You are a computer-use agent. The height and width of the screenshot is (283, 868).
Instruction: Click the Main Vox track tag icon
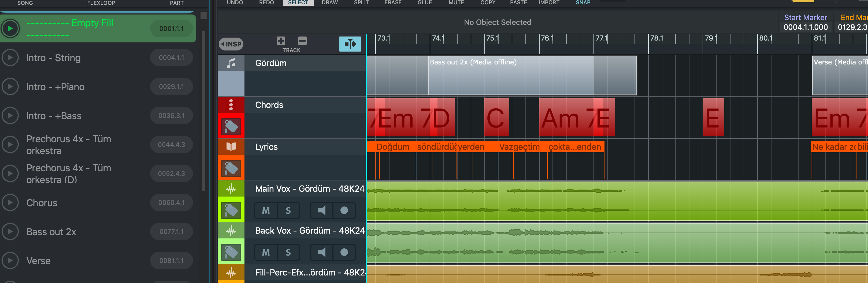pyautogui.click(x=231, y=210)
